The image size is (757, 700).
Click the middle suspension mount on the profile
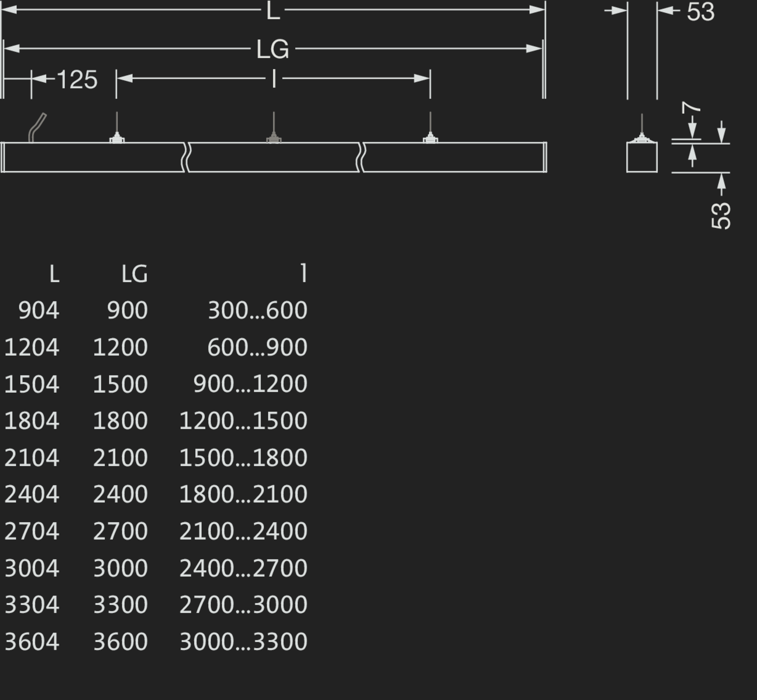point(274,128)
